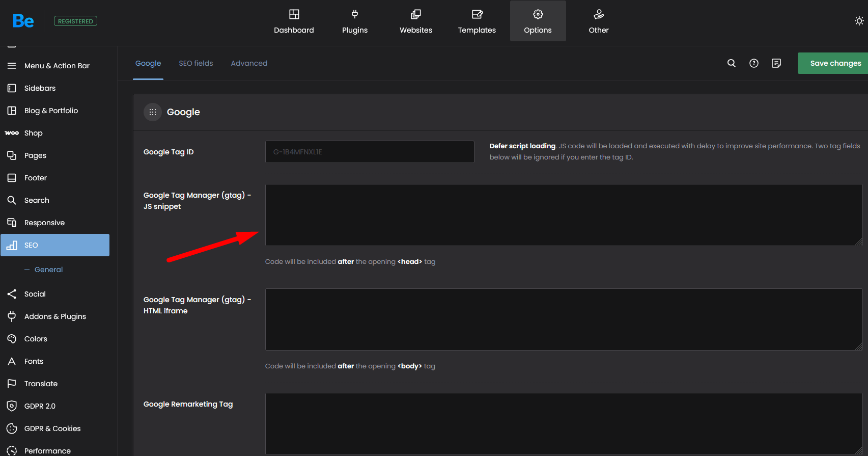Toggle light mode sun icon
Image resolution: width=868 pixels, height=456 pixels.
click(x=859, y=21)
